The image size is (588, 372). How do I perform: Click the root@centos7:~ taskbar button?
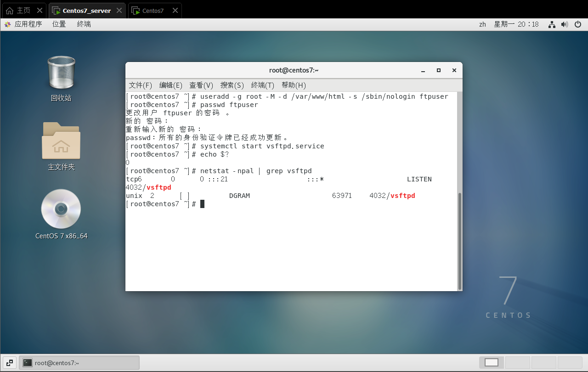[79, 363]
